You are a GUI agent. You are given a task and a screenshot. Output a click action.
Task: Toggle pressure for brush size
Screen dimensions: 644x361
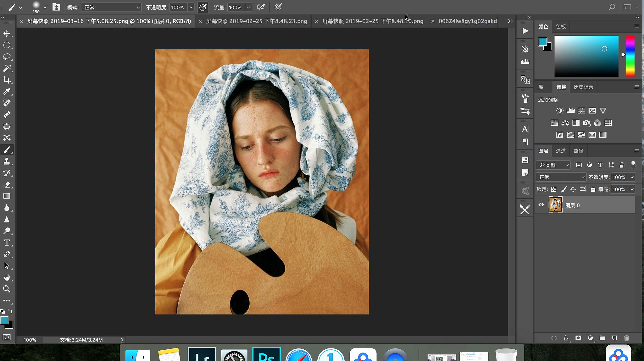point(278,7)
